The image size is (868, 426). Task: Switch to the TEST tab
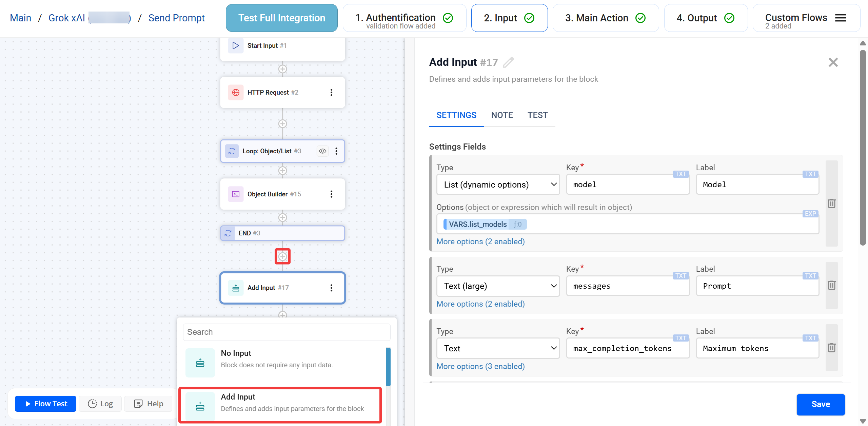(x=537, y=115)
